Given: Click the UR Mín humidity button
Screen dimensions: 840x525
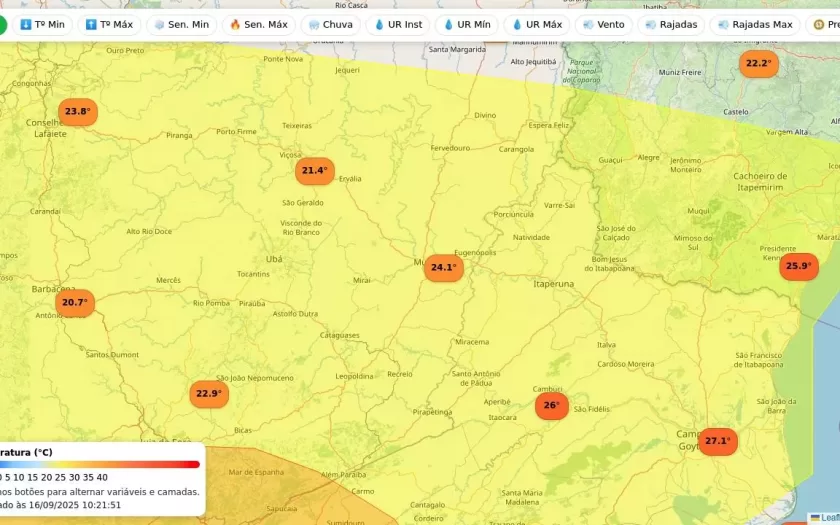Looking at the screenshot, I should click(467, 24).
